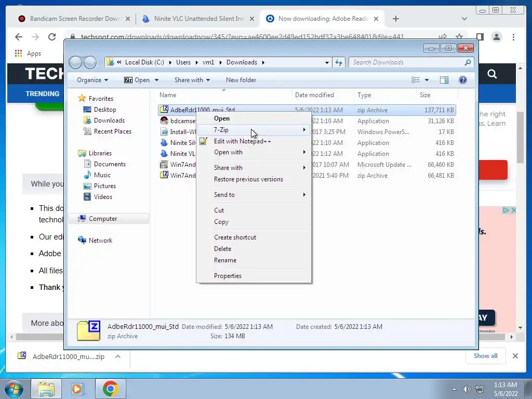Open the Share with context submenu

click(x=254, y=168)
